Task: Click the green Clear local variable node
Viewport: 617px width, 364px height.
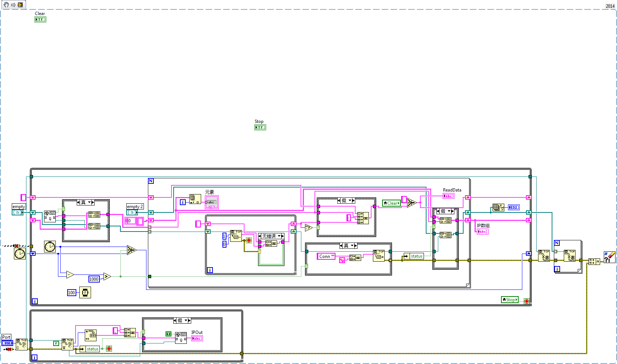Action: [391, 203]
